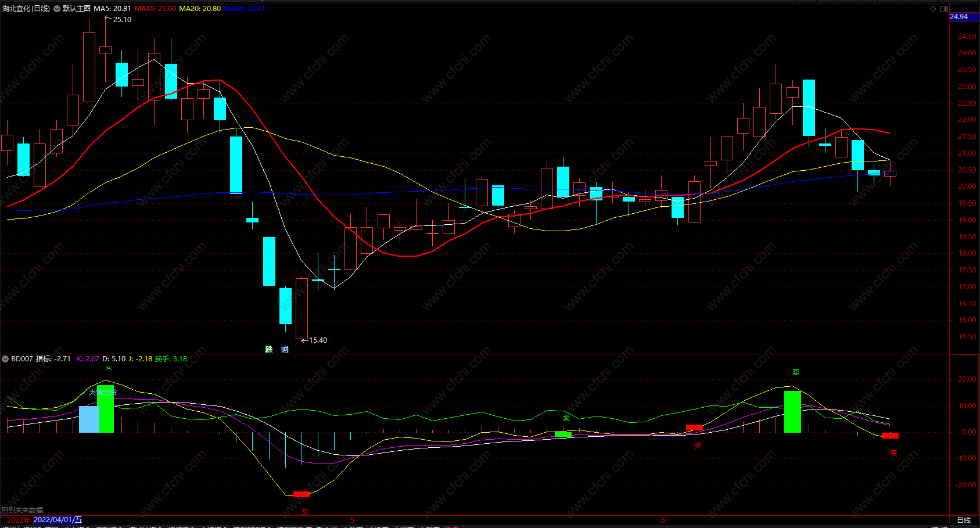Image resolution: width=980 pixels, height=528 pixels.
Task: Click the BD007 indicator name
Action: click(22, 359)
